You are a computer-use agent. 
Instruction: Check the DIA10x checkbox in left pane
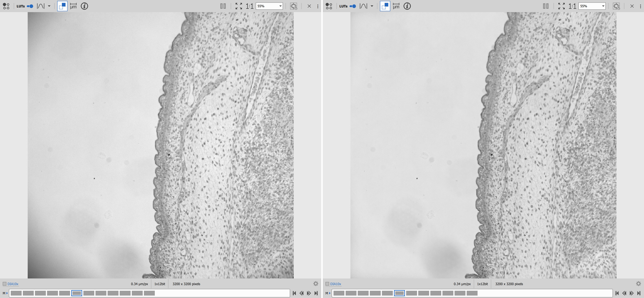pos(5,284)
